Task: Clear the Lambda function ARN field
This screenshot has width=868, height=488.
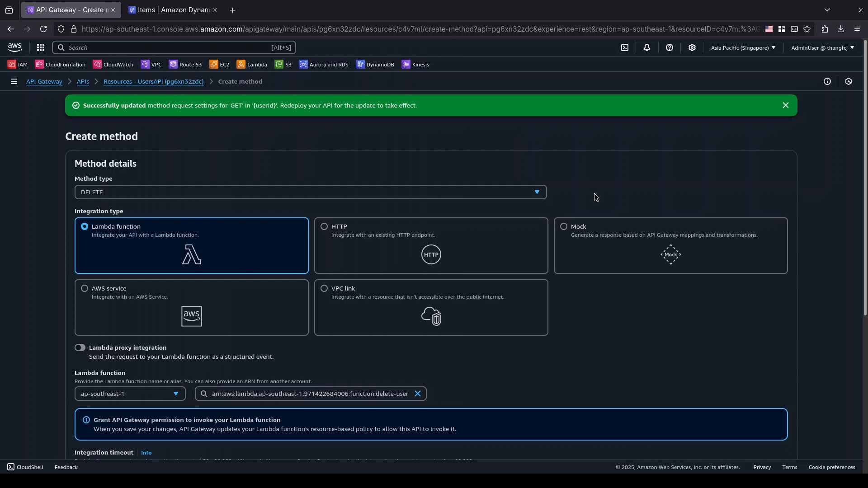Action: (418, 394)
